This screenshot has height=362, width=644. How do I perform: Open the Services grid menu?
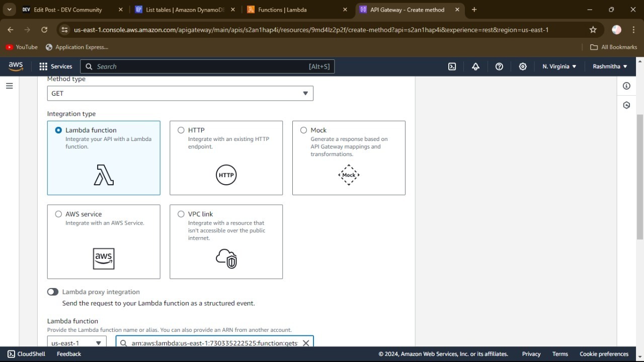(x=43, y=66)
